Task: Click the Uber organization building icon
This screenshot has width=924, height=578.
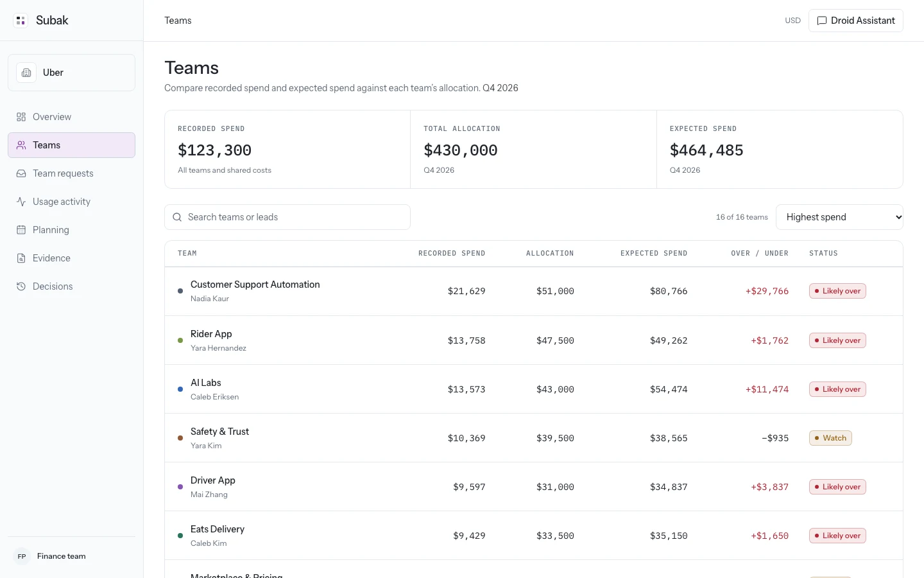Action: pos(26,73)
